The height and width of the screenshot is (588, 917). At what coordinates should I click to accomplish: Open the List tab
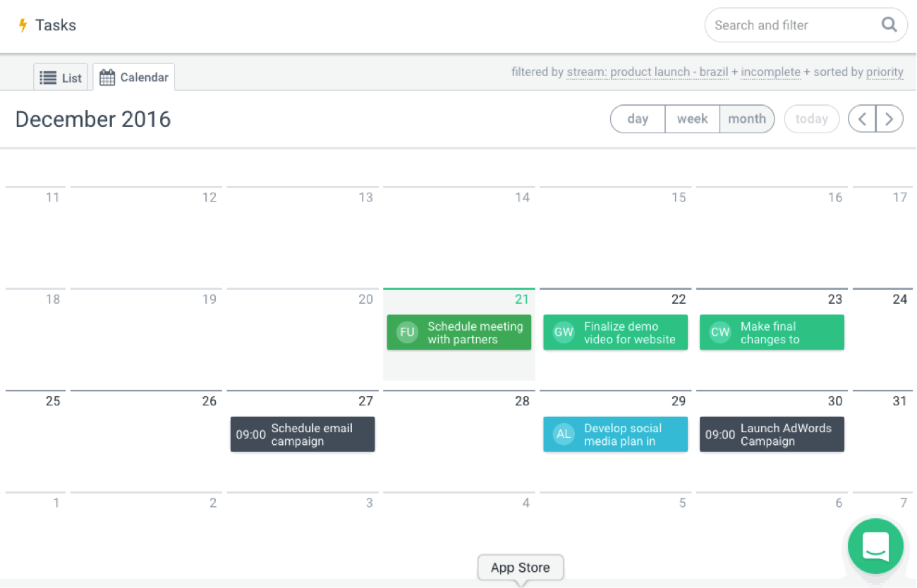(61, 78)
